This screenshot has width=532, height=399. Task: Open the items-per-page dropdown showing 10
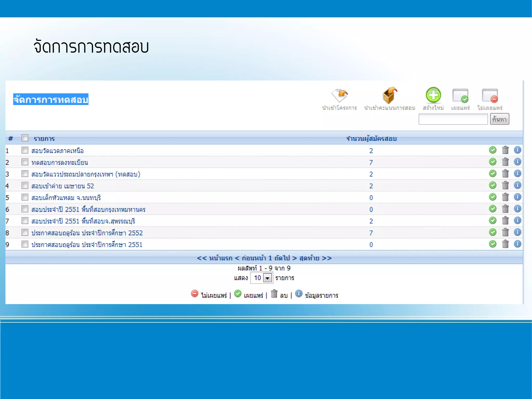pos(267,278)
